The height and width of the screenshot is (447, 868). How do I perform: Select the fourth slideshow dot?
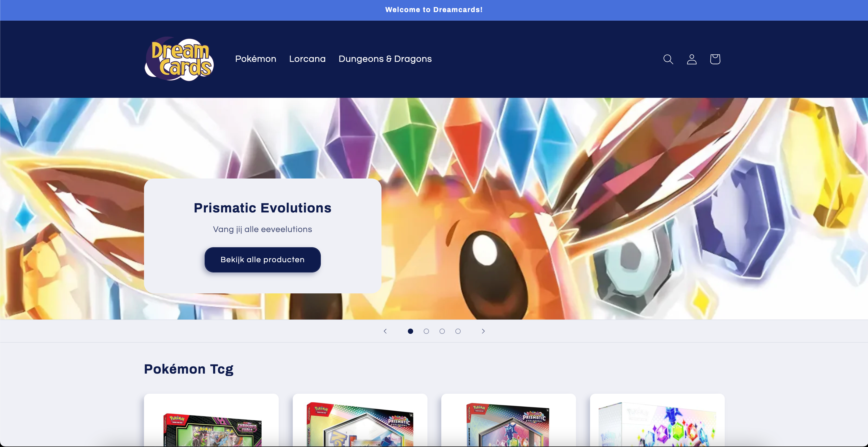[458, 331]
